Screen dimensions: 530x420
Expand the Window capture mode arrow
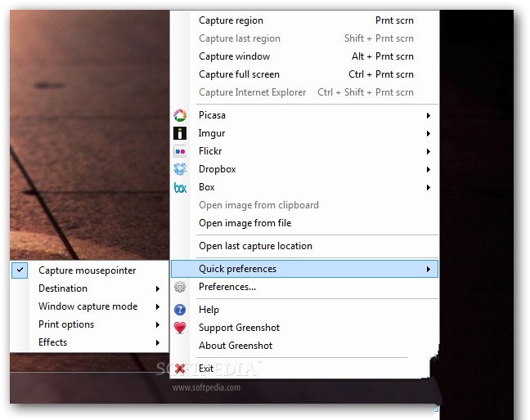click(158, 306)
